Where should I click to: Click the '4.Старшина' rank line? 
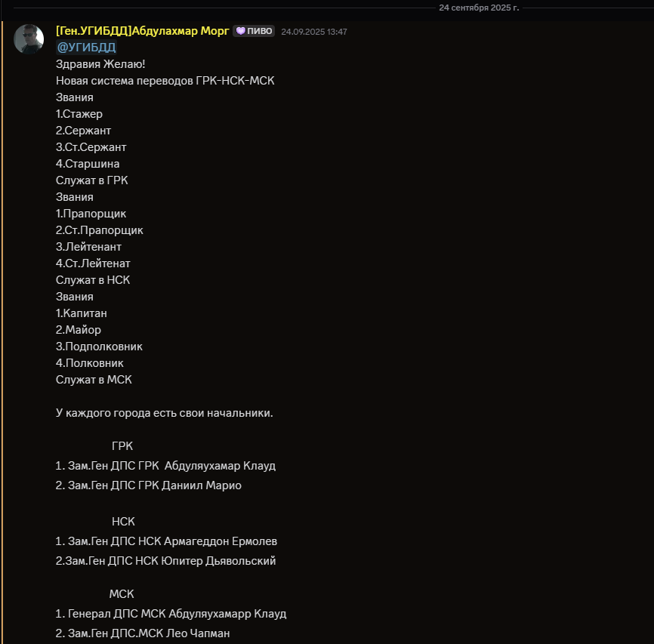(x=88, y=164)
